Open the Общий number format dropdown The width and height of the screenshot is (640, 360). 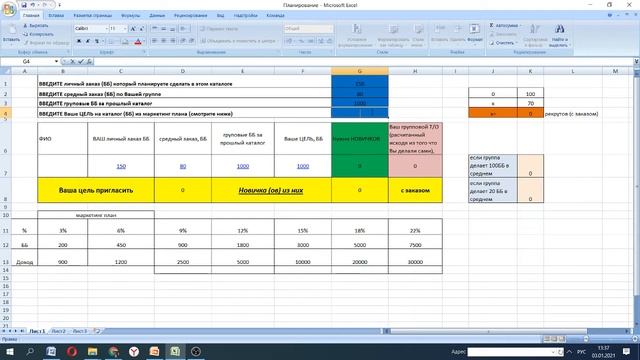pos(330,29)
